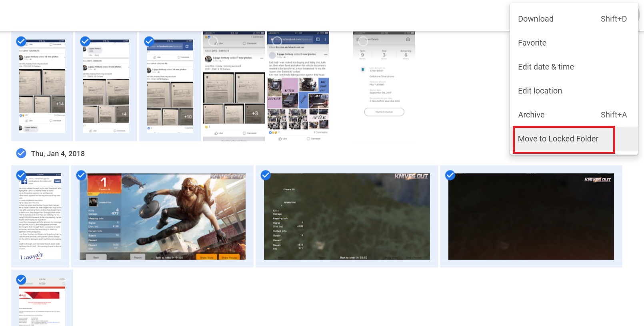Open the before/after car collage thumbnail
644x326 pixels.
[x=298, y=86]
